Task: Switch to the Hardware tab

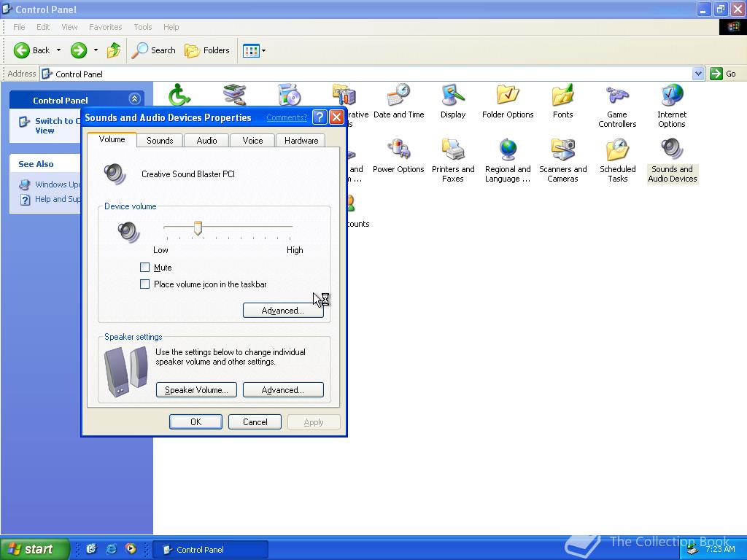Action: coord(301,141)
